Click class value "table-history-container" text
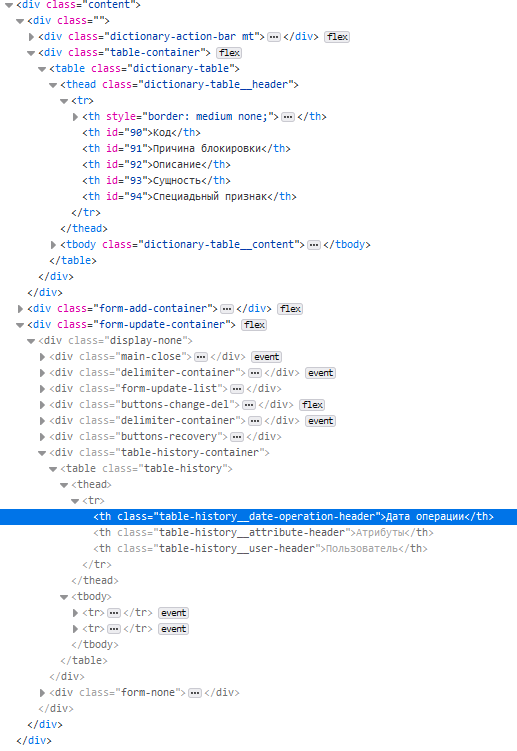This screenshot has width=517, height=751. 190,453
